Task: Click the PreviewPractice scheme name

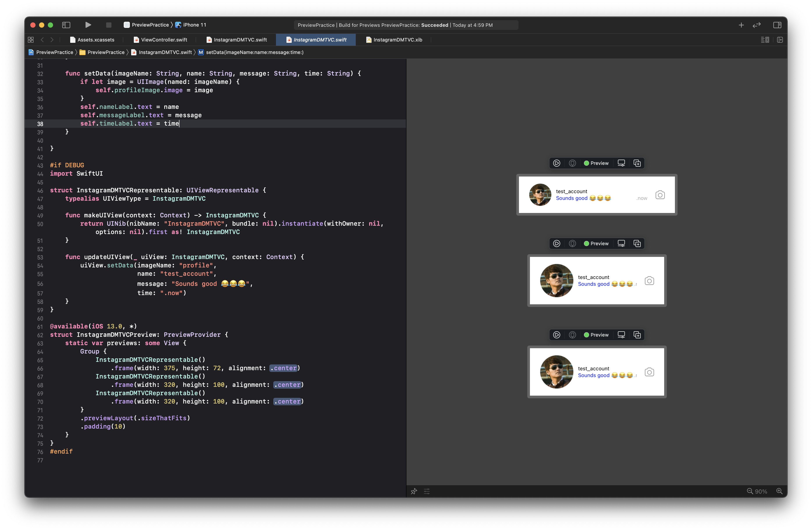Action: 150,25
